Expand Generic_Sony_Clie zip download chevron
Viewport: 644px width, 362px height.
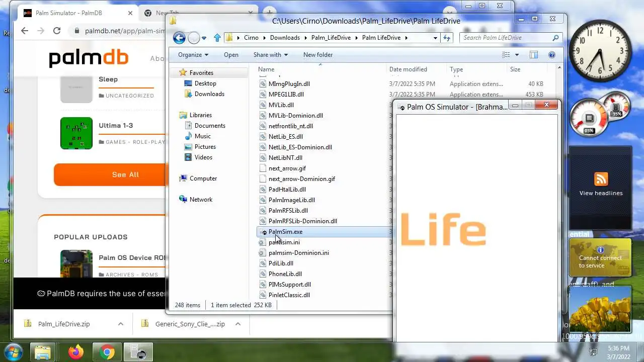coord(238,324)
